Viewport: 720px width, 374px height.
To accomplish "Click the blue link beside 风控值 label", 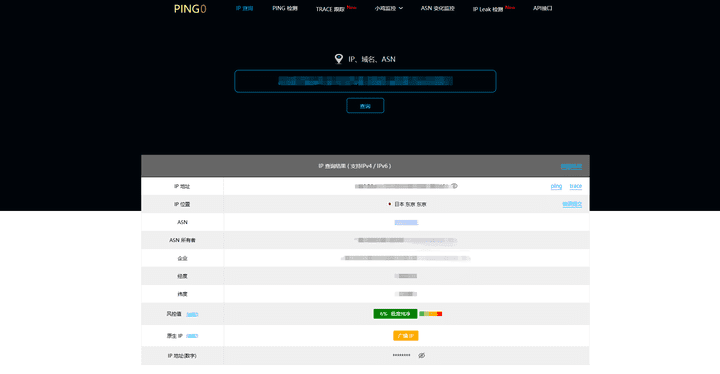I will (x=192, y=314).
